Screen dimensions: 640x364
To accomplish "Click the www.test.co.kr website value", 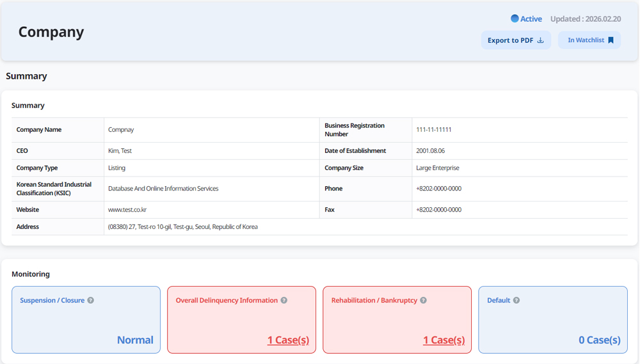I will tap(127, 210).
